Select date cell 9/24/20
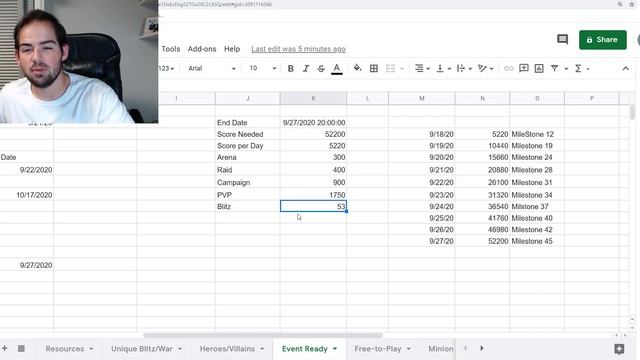This screenshot has width=640, height=360. 422,207
